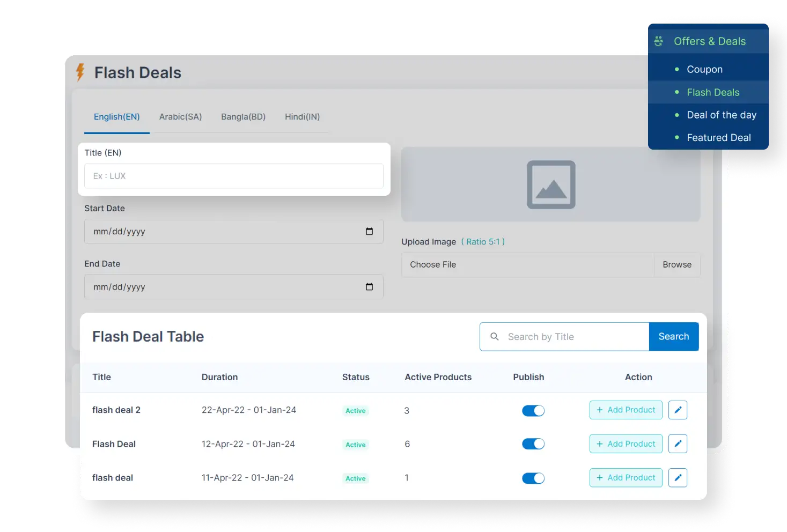Click the plus icon on flash deal 2's Add Product
The image size is (787, 532).
click(599, 410)
